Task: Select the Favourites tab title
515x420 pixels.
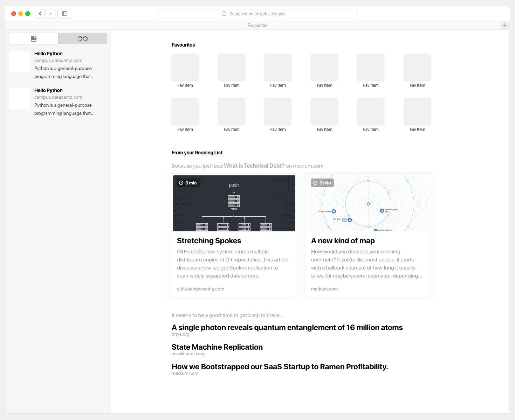Action: point(257,25)
